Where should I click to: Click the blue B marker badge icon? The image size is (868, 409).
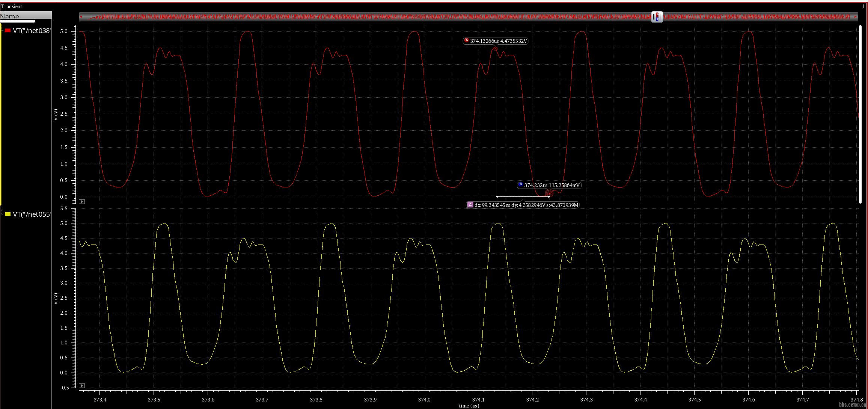coord(521,184)
